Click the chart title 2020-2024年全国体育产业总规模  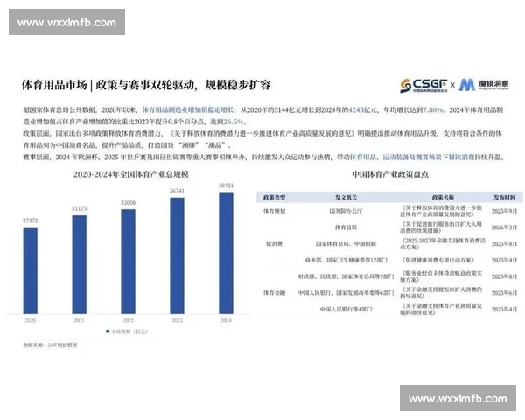tap(131, 174)
